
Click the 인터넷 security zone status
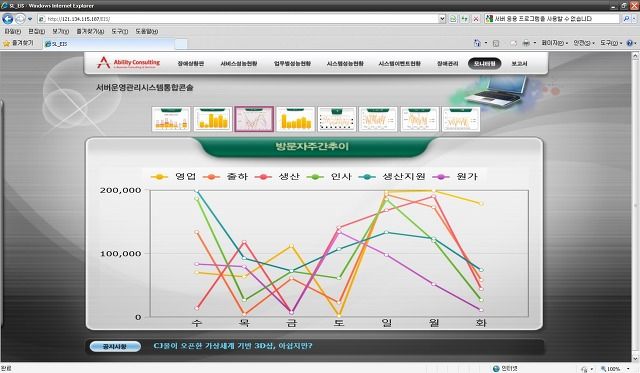(x=505, y=369)
